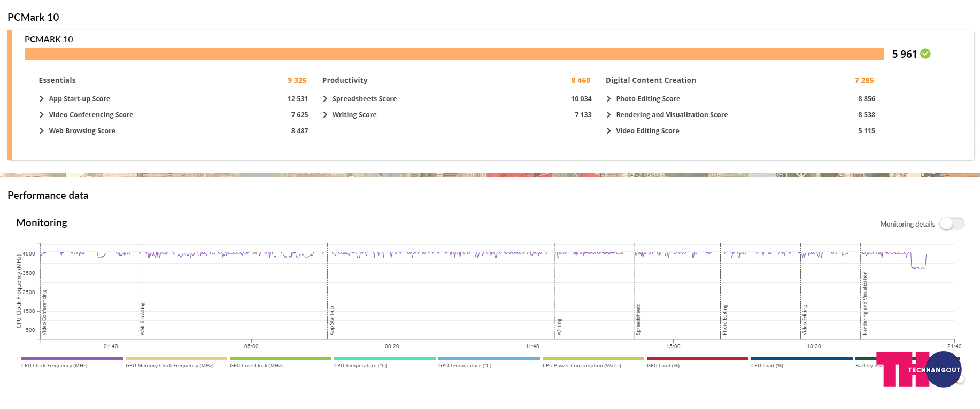This screenshot has height=409, width=980.
Task: Click the Productivity score 8 460
Action: point(581,80)
